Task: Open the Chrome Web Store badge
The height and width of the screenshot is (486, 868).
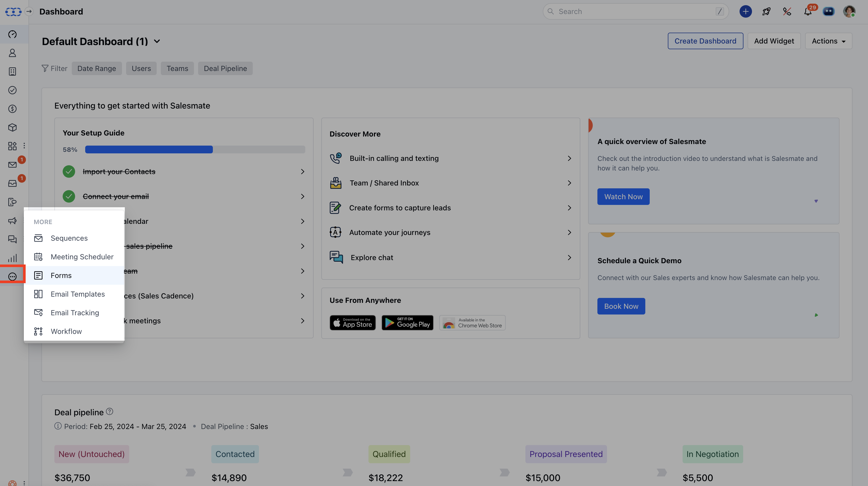Action: tap(472, 323)
